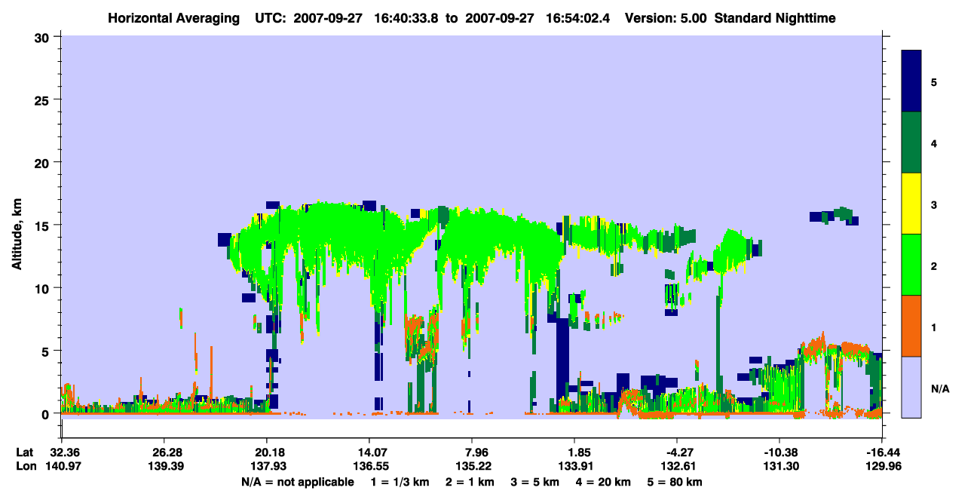The width and height of the screenshot is (980, 503).
Task: Click the "1 = 1/3 km" legend text
Action: tap(400, 482)
